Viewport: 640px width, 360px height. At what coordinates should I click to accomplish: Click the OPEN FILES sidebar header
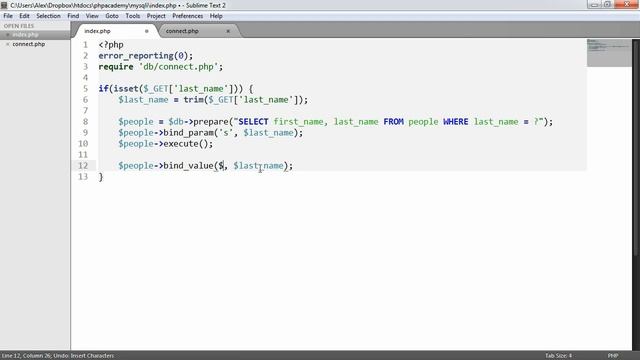(19, 26)
